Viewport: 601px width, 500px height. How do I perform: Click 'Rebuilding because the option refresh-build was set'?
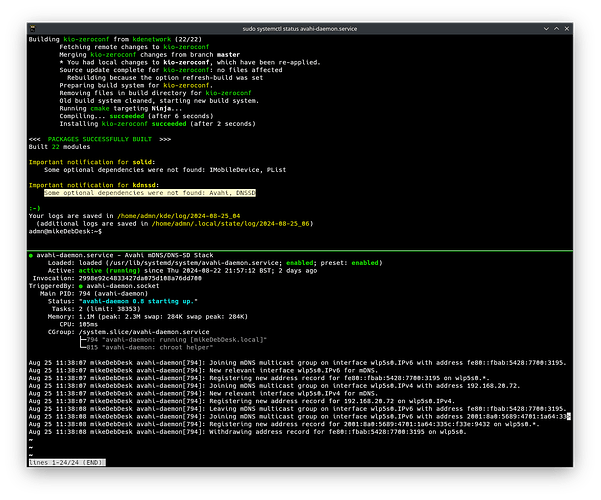tap(165, 78)
